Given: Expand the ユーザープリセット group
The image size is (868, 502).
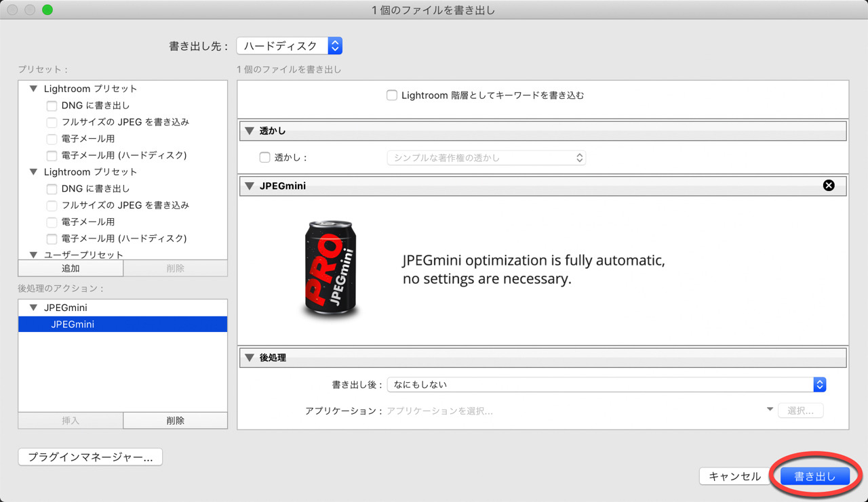Looking at the screenshot, I should (x=33, y=255).
